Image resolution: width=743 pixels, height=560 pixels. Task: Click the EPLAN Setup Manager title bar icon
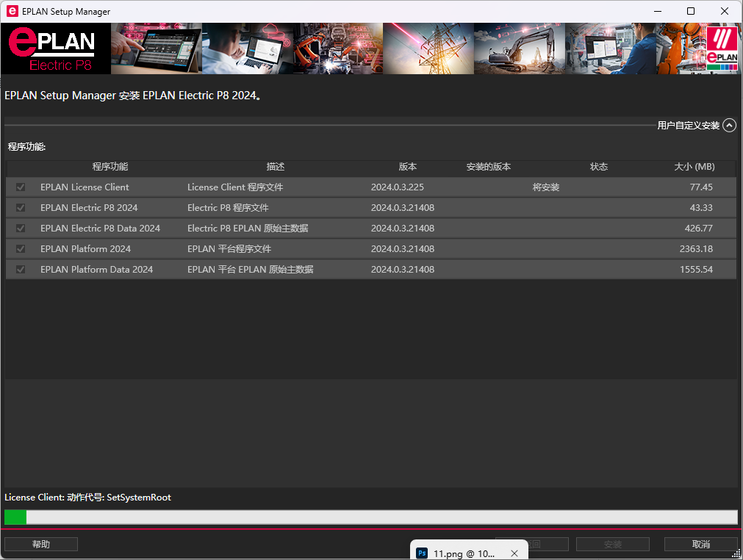pyautogui.click(x=12, y=12)
